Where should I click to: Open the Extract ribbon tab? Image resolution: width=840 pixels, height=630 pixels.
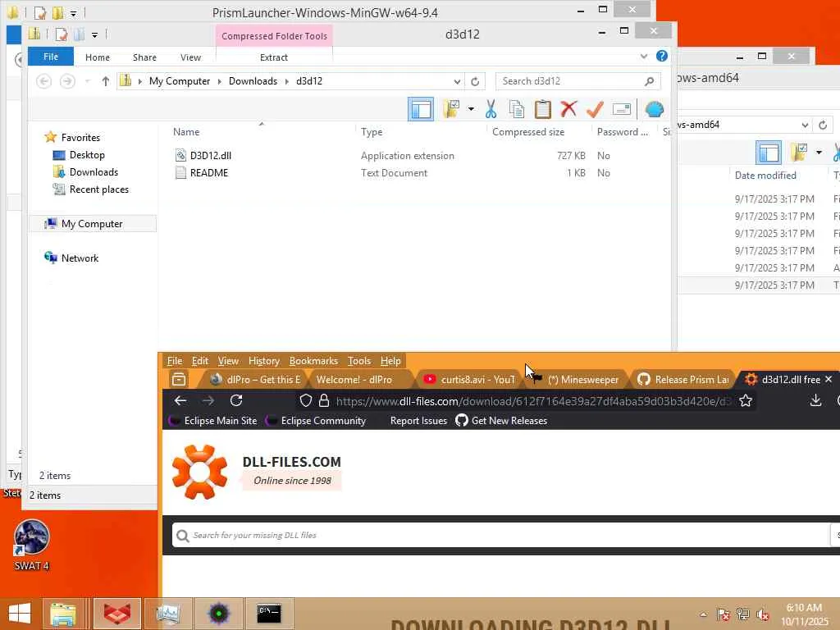274,57
